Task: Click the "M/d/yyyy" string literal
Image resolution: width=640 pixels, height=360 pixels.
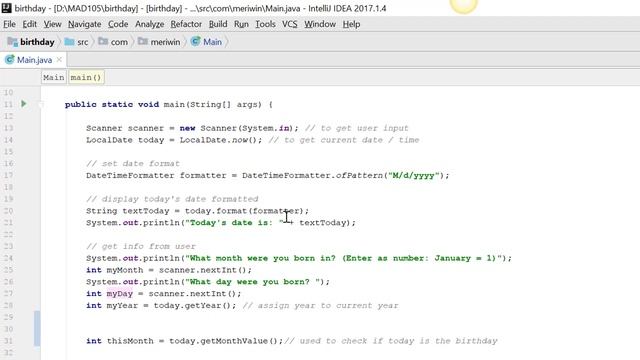Action: coord(413,175)
